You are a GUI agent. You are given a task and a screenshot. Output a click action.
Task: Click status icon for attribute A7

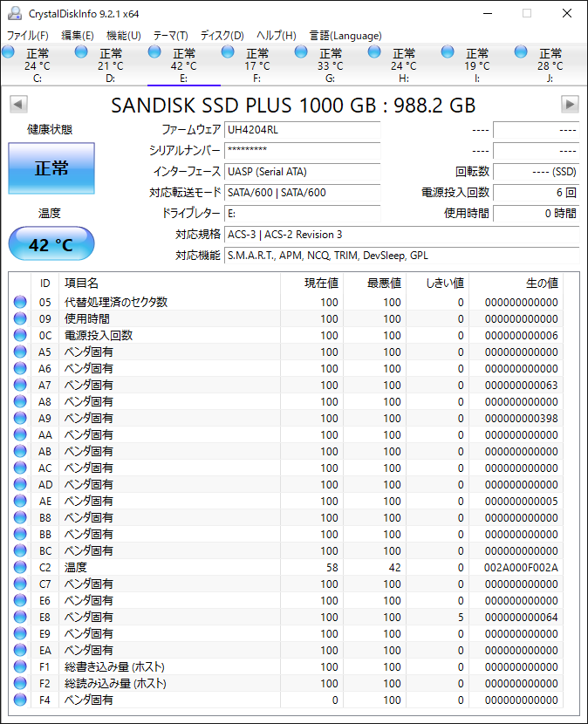(x=20, y=385)
